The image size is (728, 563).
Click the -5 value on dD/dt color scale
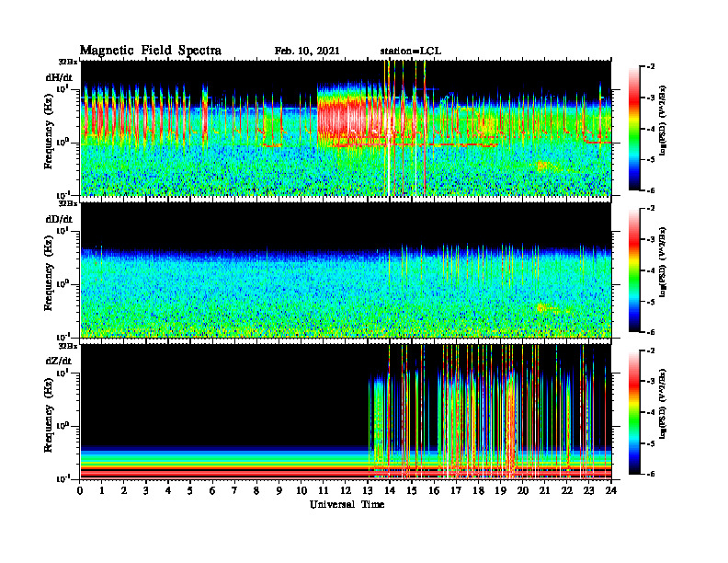coord(651,302)
